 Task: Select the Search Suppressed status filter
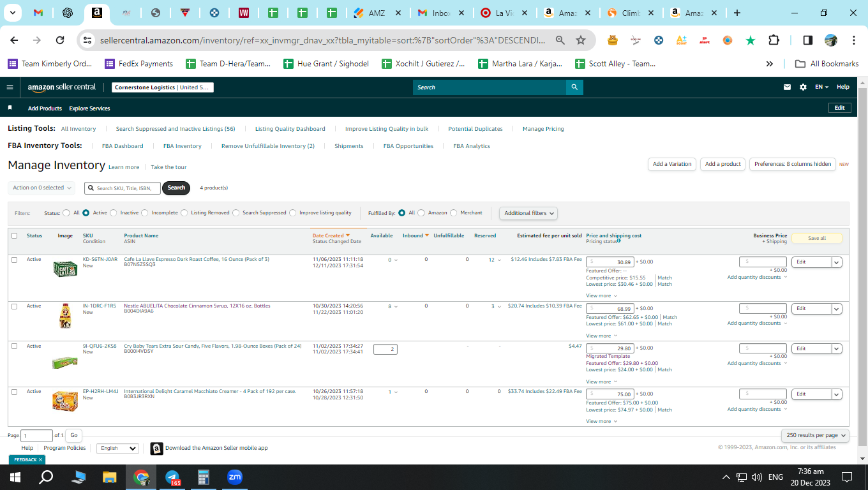pos(236,213)
